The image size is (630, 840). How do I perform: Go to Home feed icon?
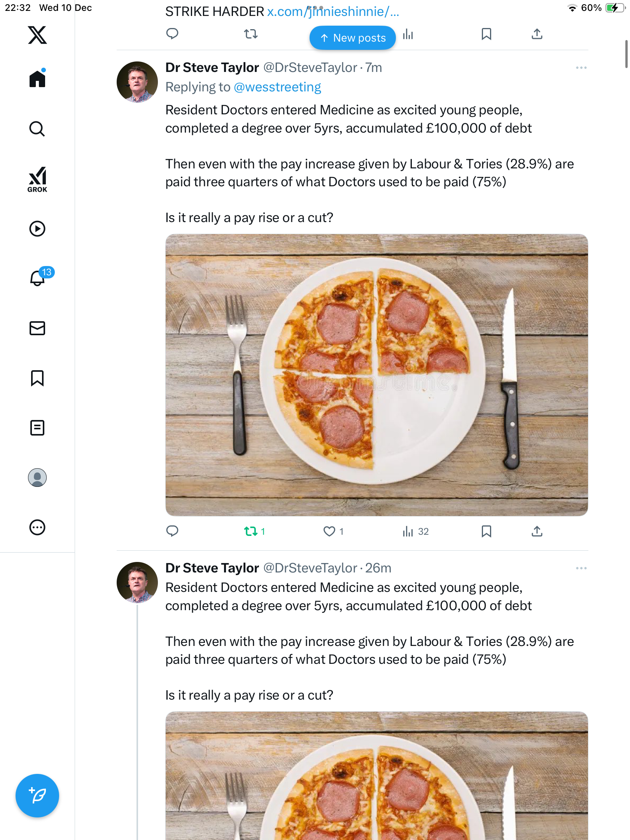[x=37, y=79]
